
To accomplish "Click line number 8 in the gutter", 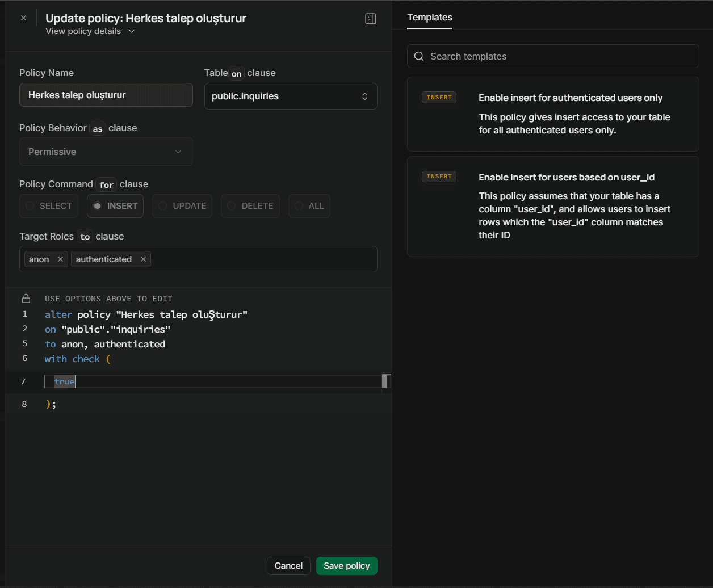I will (x=24, y=404).
